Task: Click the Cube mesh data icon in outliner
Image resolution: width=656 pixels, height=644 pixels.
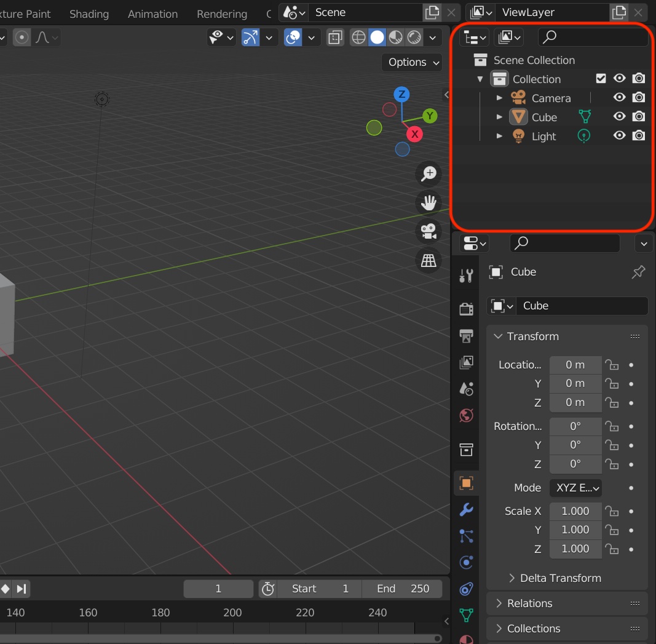Action: [x=585, y=117]
